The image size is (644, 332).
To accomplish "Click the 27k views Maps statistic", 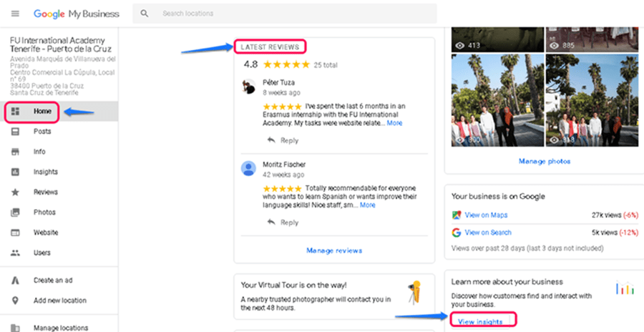I will pyautogui.click(x=615, y=215).
